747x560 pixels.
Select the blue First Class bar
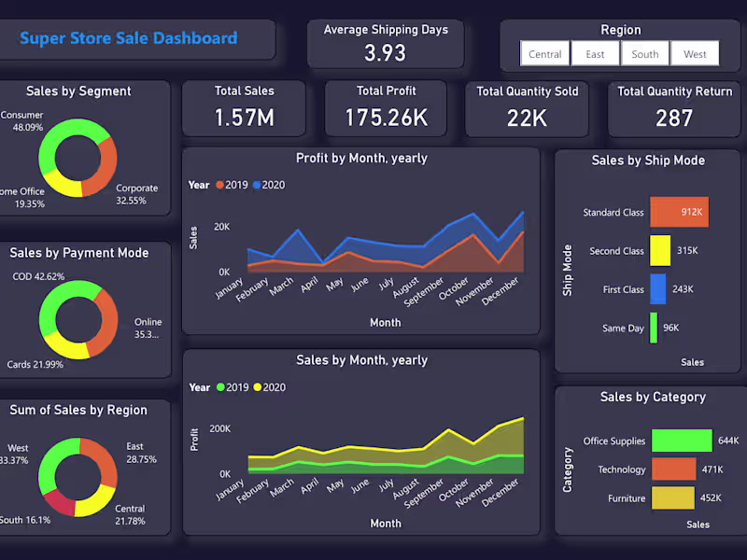(x=658, y=289)
